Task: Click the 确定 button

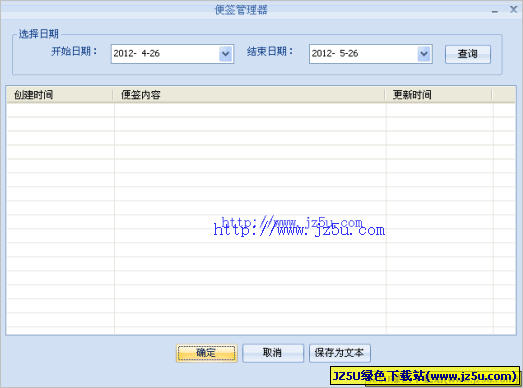Action: pos(206,353)
